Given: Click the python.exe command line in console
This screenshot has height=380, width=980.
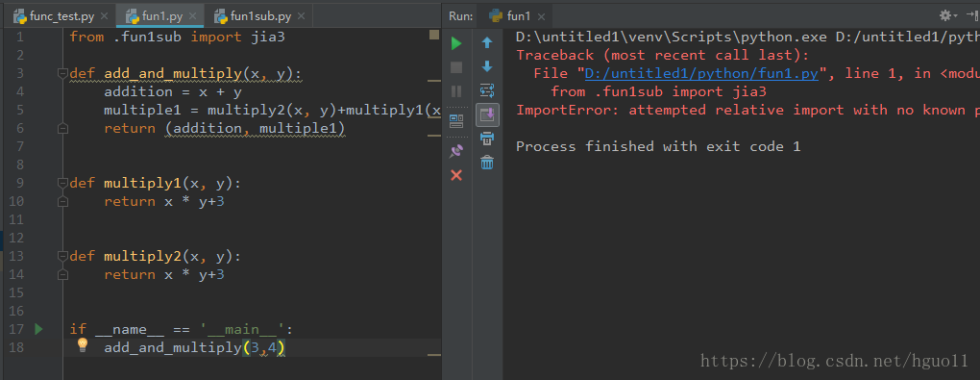Looking at the screenshot, I should pos(747,37).
